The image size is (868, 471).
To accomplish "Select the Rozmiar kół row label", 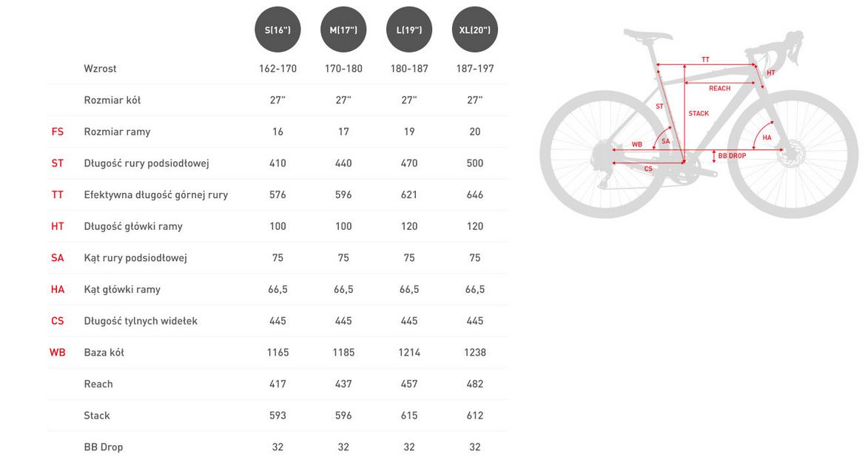I will [112, 100].
